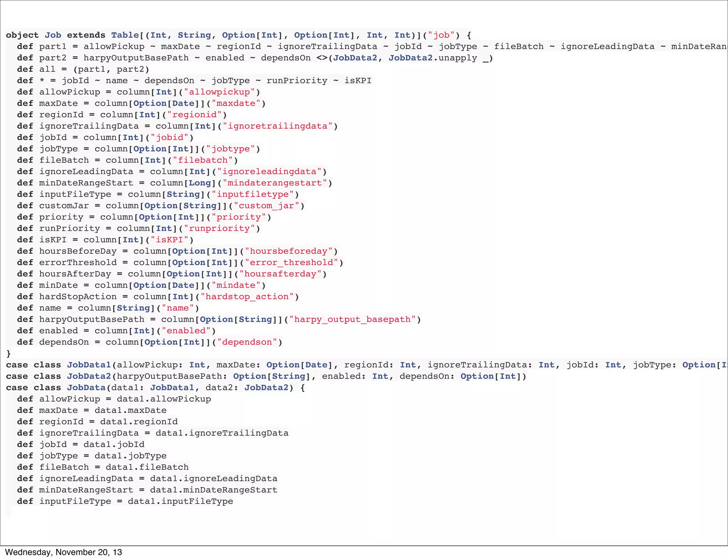Select the string "hoursafterday"
The width and height of the screenshot is (728, 560).
[x=280, y=274]
